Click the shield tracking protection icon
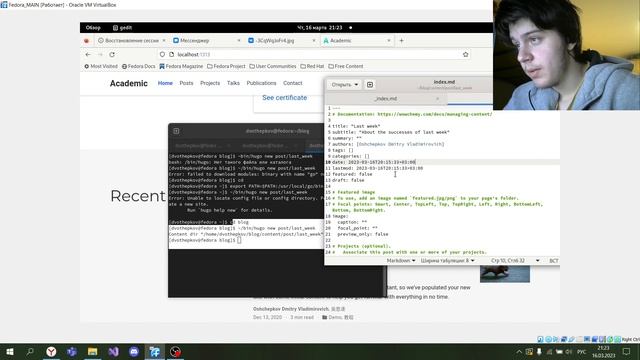This screenshot has height=360, width=640. pos(162,54)
